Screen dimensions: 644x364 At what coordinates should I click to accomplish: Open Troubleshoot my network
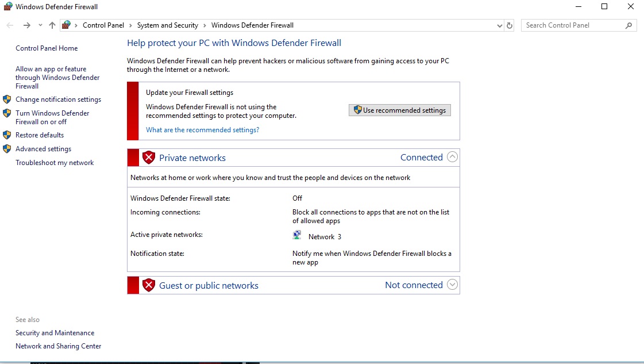[x=55, y=163]
